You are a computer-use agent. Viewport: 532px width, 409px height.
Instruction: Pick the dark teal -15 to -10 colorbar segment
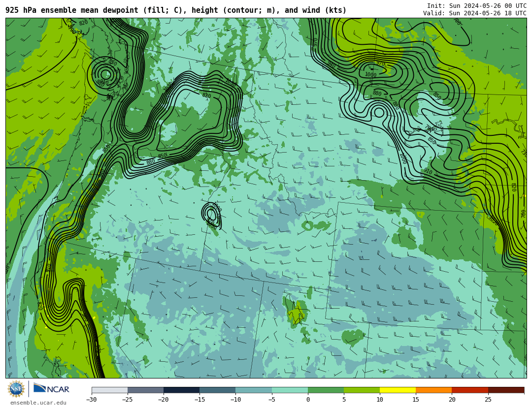click(218, 390)
